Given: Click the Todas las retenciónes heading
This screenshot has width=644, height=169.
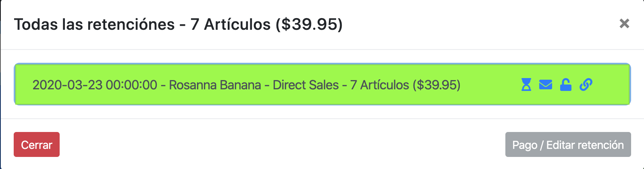Looking at the screenshot, I should [x=94, y=25].
